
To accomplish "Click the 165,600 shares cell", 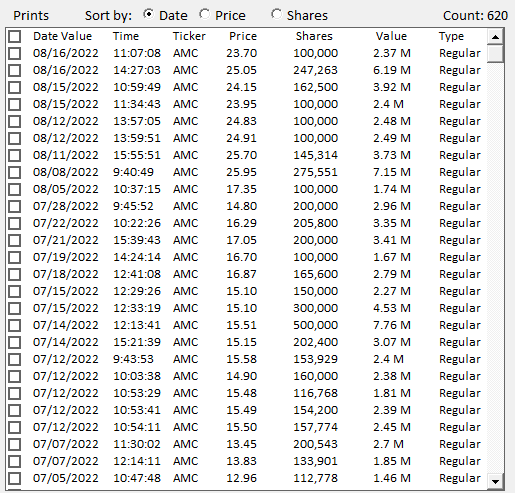I will 315,274.
